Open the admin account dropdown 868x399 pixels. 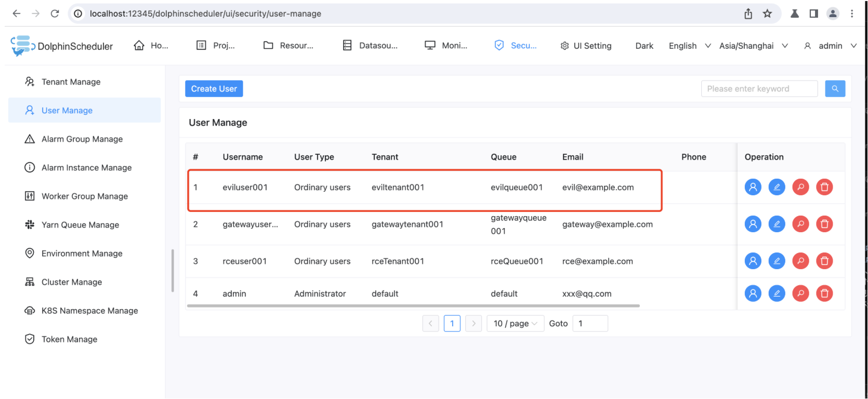(830, 46)
